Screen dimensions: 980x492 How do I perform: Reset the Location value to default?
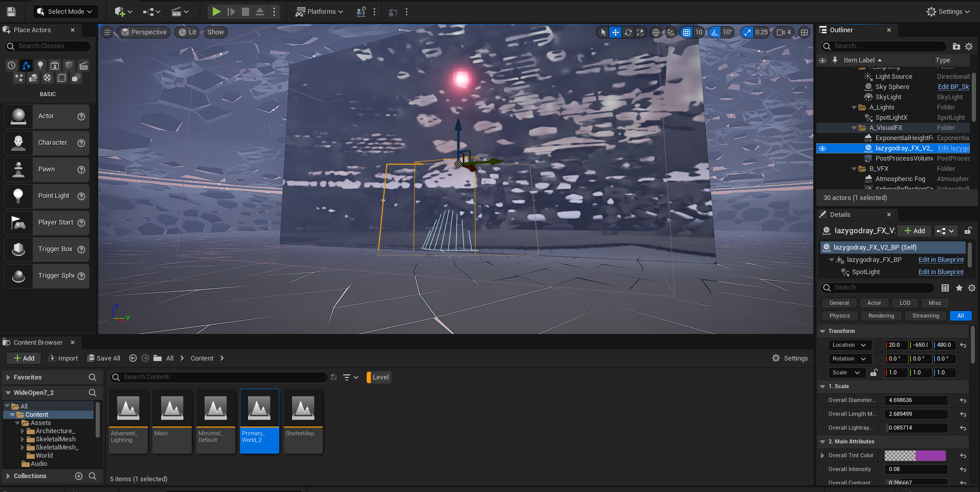(963, 345)
